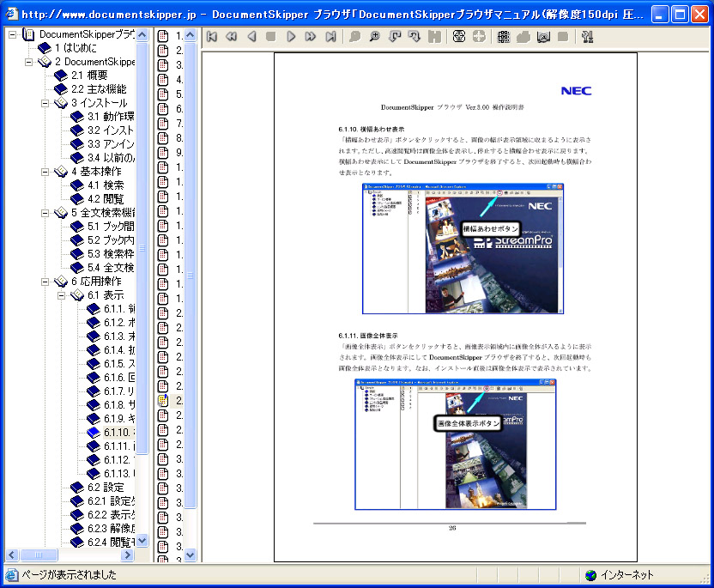Click the page list vertical scrollbar thumb

[191, 275]
